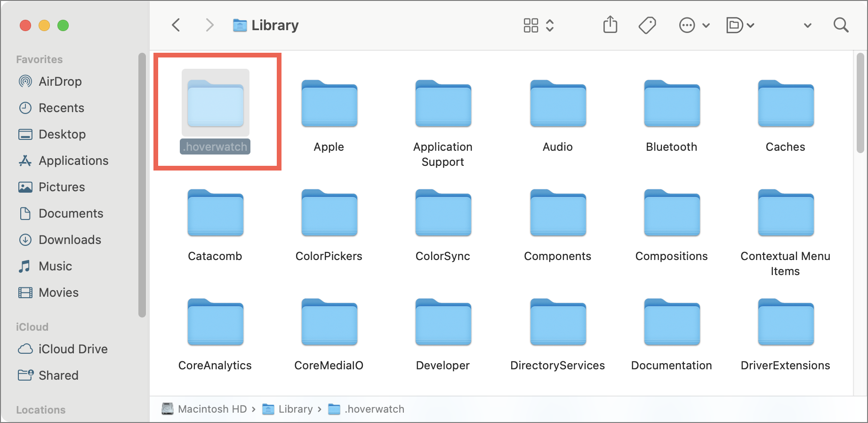Select the Bluetooth folder
The image size is (868, 423).
pyautogui.click(x=672, y=116)
